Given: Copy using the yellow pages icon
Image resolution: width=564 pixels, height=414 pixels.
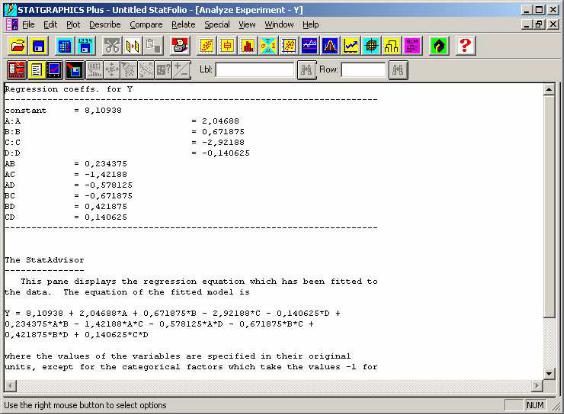Looking at the screenshot, I should (x=133, y=46).
